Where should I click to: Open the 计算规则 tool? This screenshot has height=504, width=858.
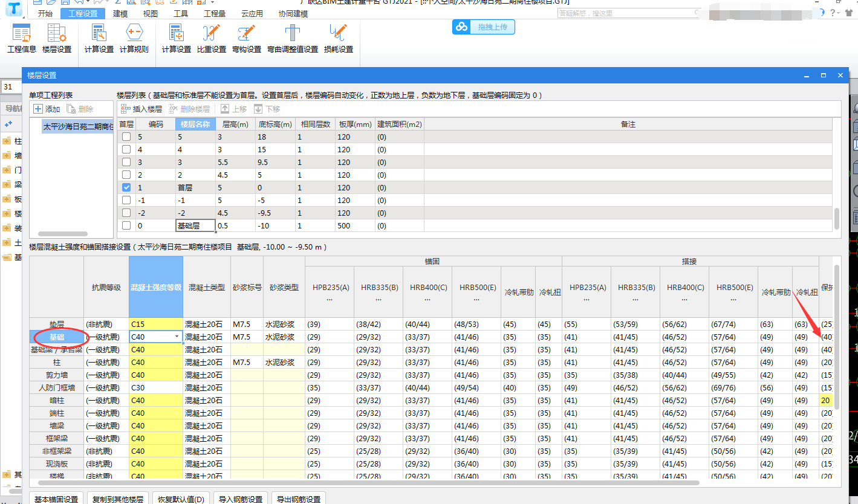pos(134,39)
